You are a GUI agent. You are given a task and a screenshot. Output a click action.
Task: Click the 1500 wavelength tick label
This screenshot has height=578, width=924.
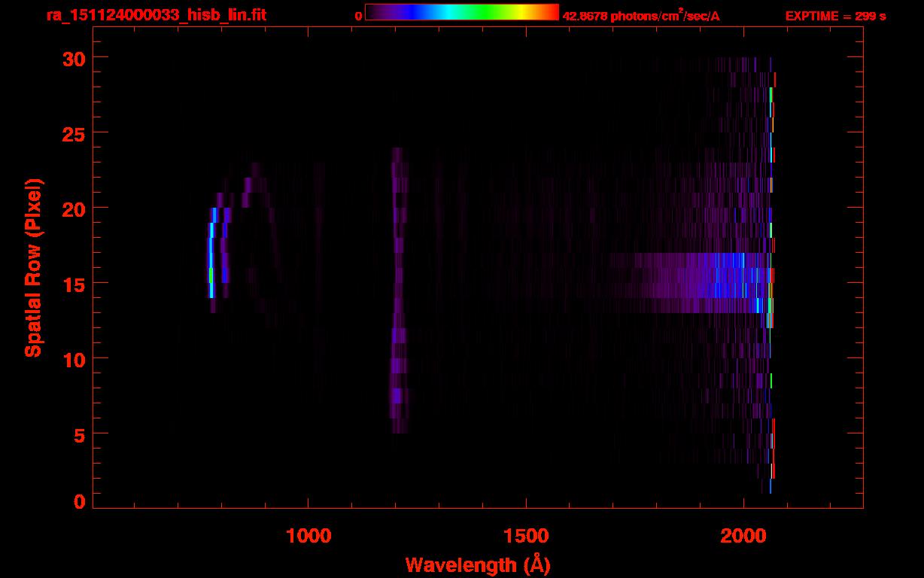[x=526, y=535]
